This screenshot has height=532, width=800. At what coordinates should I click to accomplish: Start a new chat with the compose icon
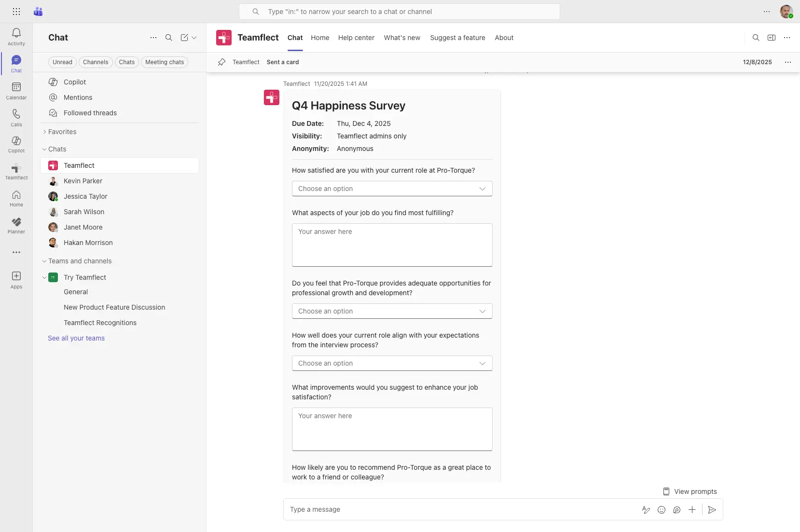click(x=185, y=37)
